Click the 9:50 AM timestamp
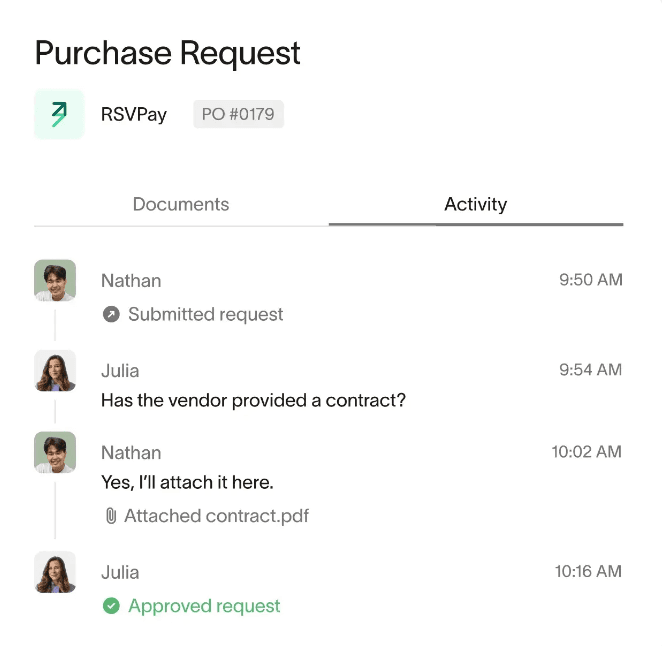The height and width of the screenshot is (646, 662). pyautogui.click(x=590, y=280)
